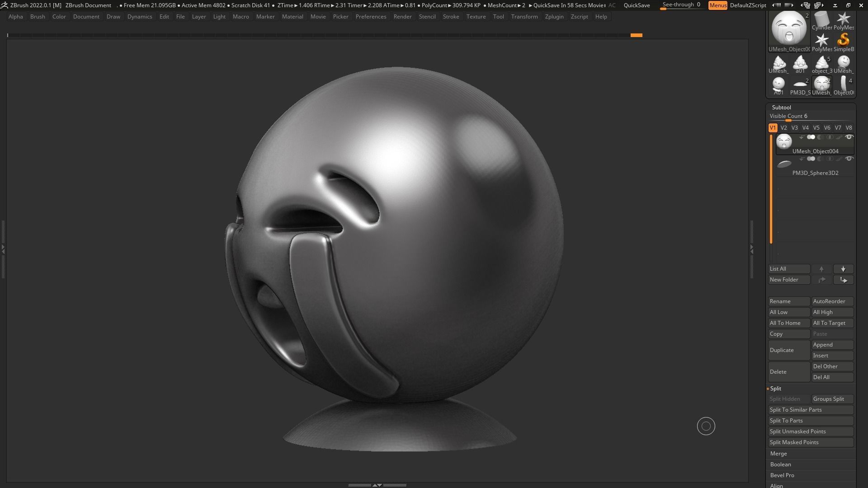The height and width of the screenshot is (488, 868).
Task: Open the left tray divider arrow
Action: pos(3,249)
